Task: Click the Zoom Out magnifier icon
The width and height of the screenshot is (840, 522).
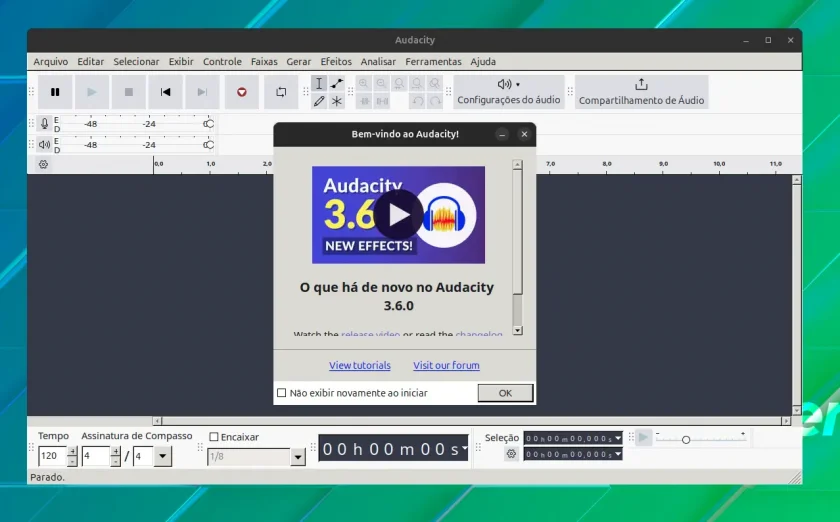Action: (381, 84)
